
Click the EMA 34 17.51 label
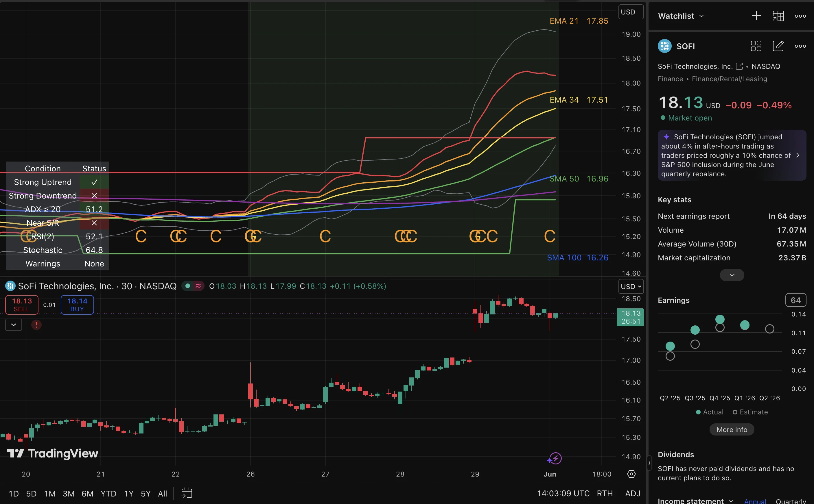pos(579,100)
